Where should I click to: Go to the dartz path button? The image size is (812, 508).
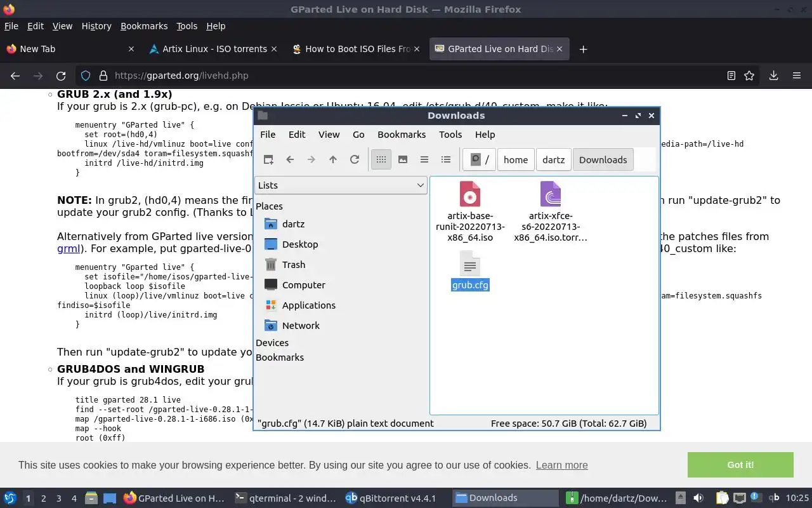click(553, 159)
